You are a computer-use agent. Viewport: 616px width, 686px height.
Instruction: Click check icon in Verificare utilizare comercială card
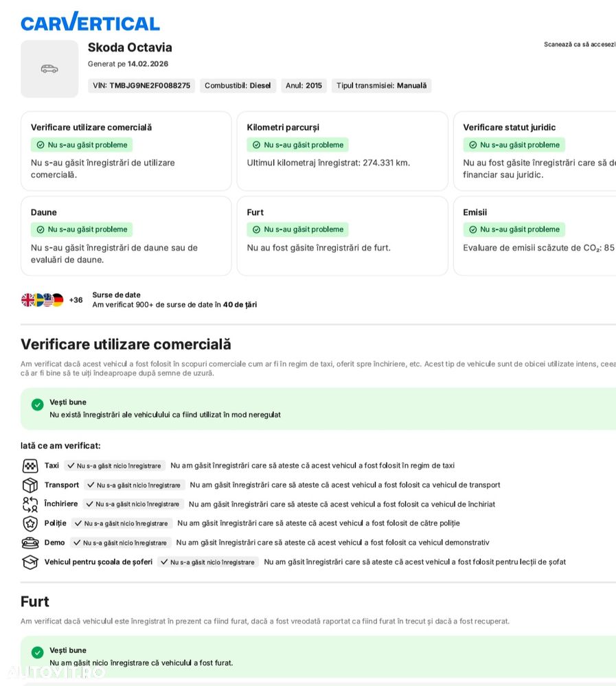(41, 145)
